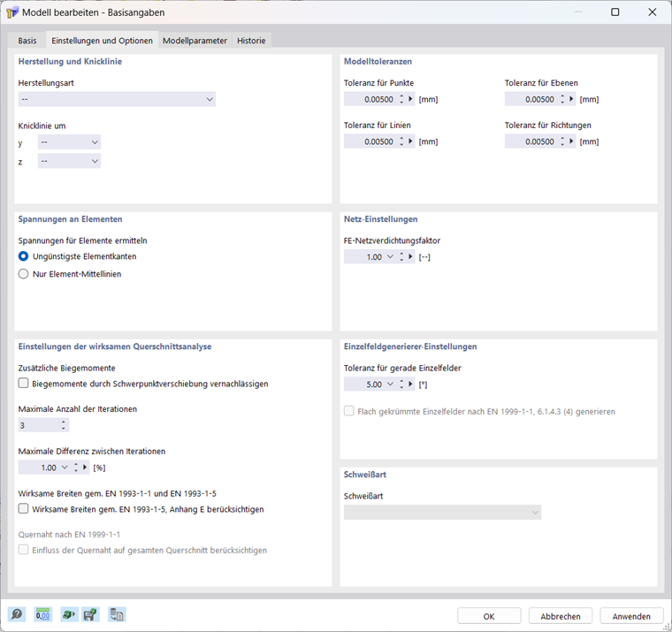Viewport: 672px width, 632px height.
Task: Expand Maximale Differenz zwischen Iterationen value dropdown
Action: (65, 468)
